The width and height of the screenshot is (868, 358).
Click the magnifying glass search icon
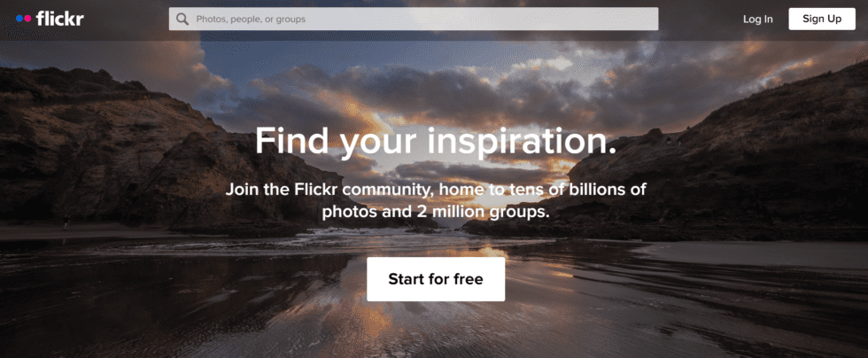(x=182, y=19)
